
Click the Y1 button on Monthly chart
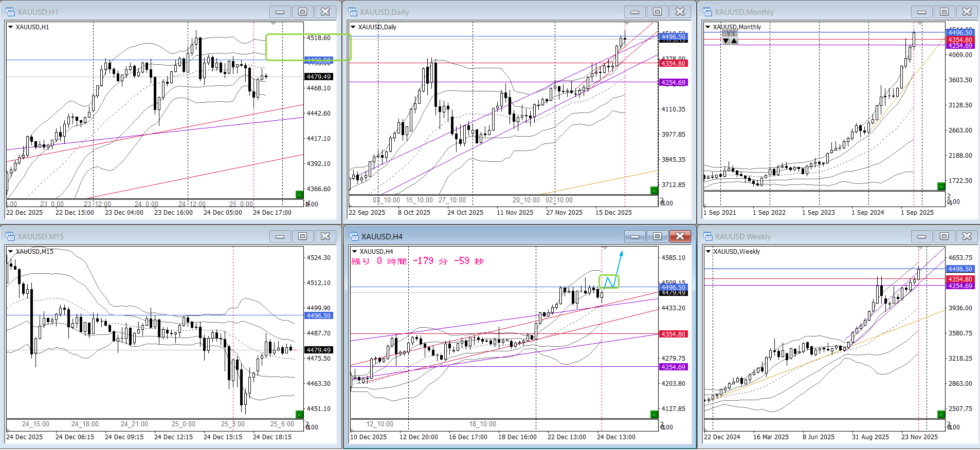pos(730,34)
